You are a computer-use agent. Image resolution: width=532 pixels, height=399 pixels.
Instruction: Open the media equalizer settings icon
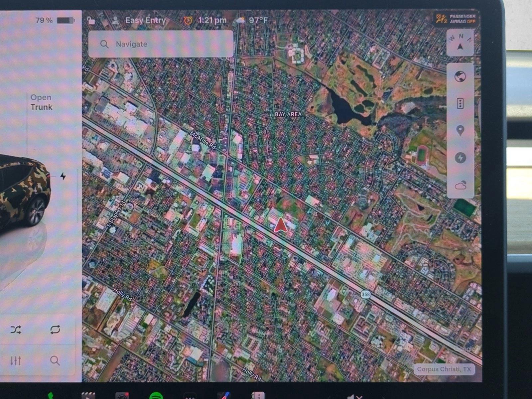pyautogui.click(x=16, y=360)
